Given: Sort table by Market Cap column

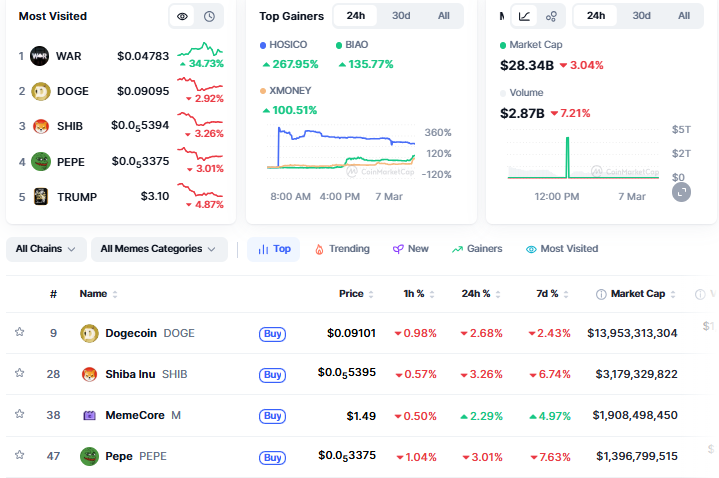Looking at the screenshot, I should (637, 294).
